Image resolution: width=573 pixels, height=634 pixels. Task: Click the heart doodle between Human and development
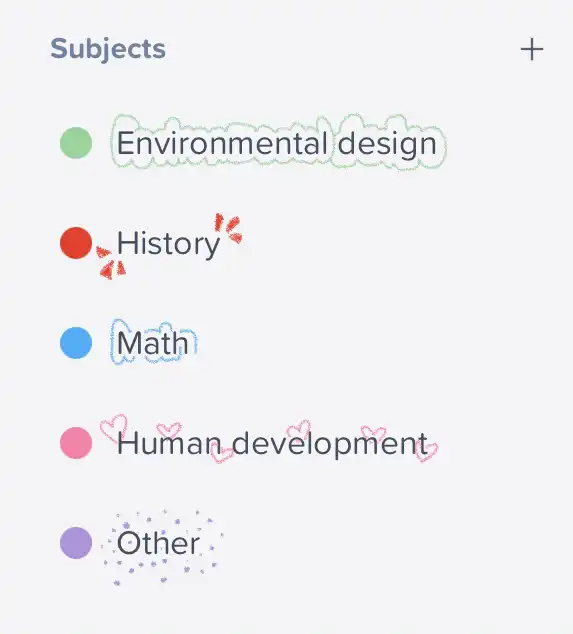(x=222, y=454)
